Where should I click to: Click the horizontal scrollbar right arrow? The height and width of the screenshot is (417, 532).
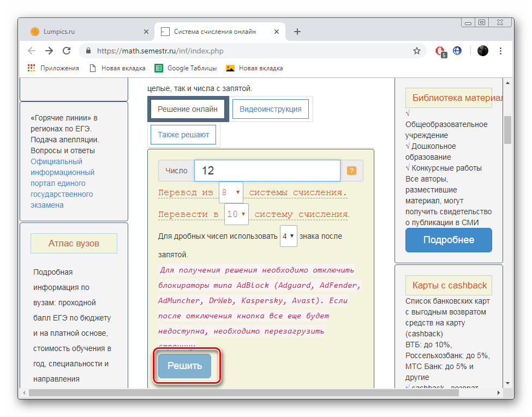pos(498,392)
